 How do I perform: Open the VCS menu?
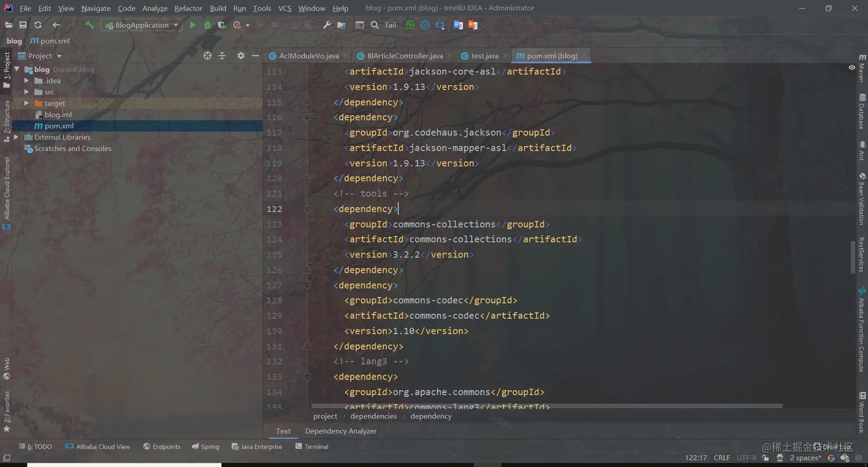click(285, 8)
